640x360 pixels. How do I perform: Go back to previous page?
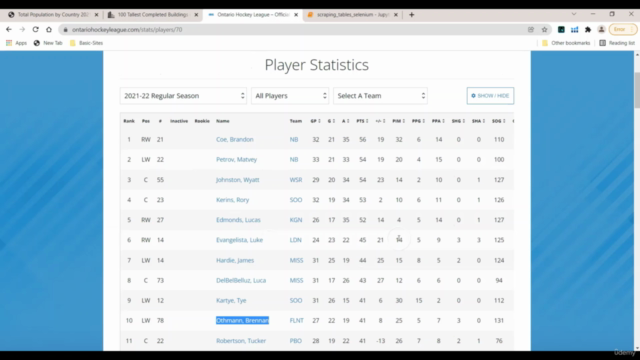click(9, 29)
